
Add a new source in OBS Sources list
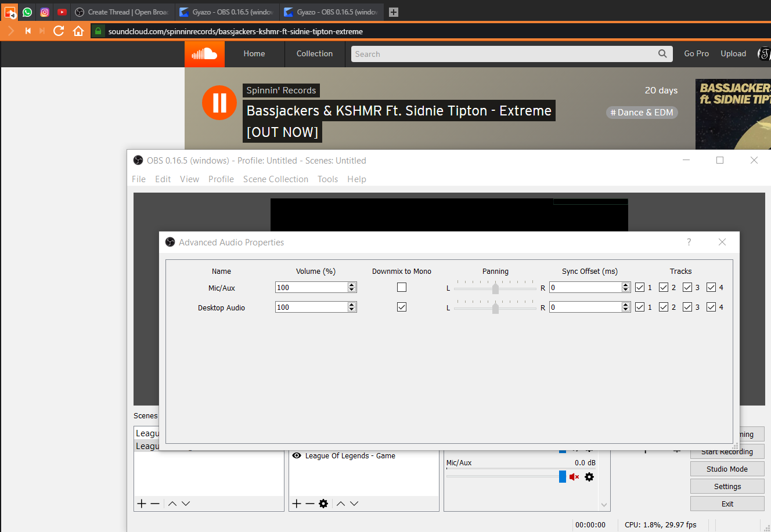coord(297,504)
